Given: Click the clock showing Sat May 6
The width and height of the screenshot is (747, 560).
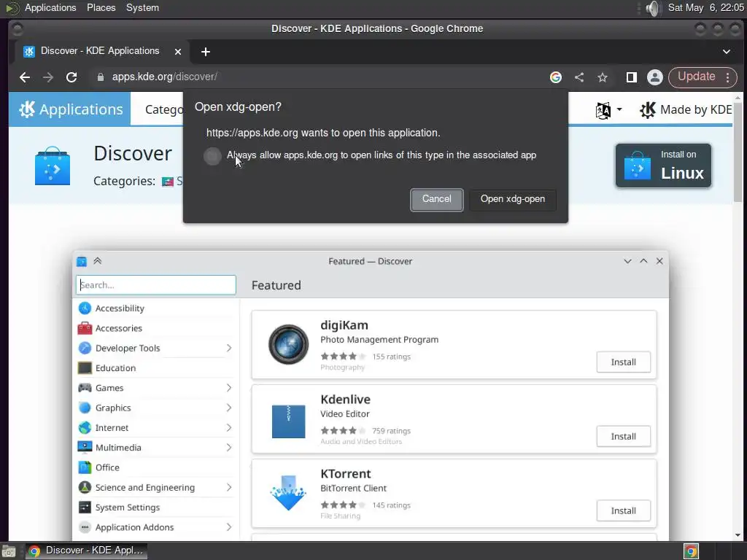Looking at the screenshot, I should pos(705,7).
